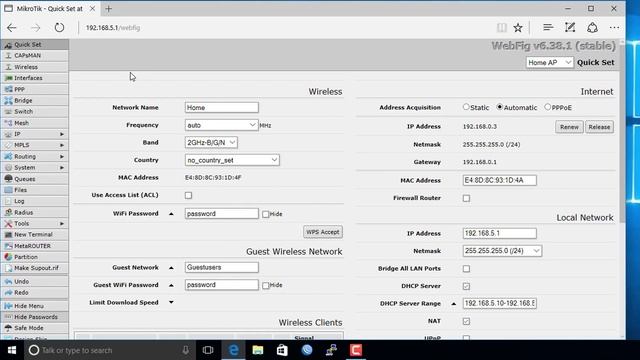Select Static address acquisition
Image resolution: width=640 pixels, height=360 pixels.
[466, 107]
